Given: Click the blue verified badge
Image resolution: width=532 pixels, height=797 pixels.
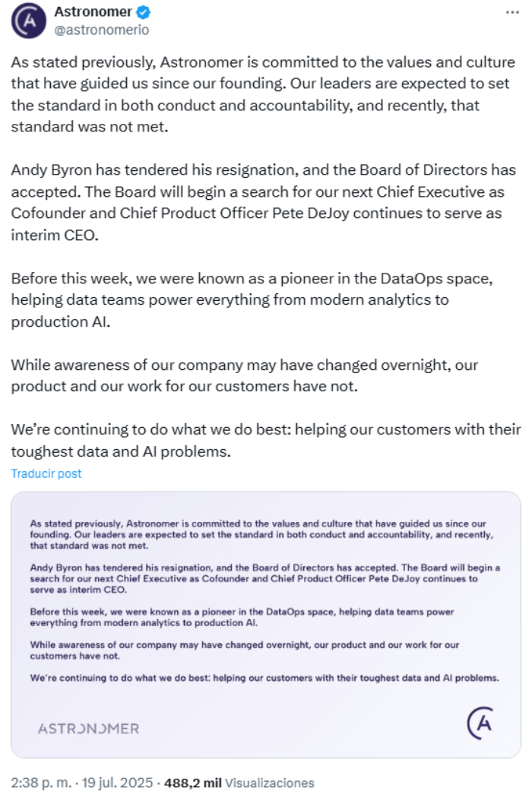Looking at the screenshot, I should tap(142, 13).
